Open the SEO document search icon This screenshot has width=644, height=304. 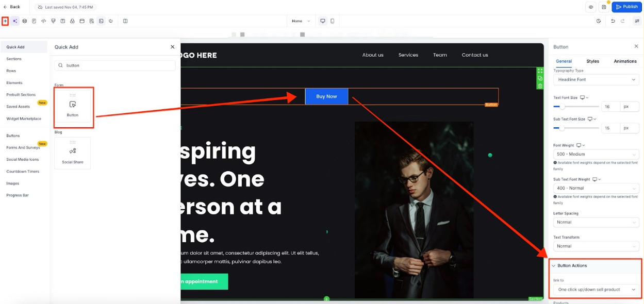click(91, 21)
